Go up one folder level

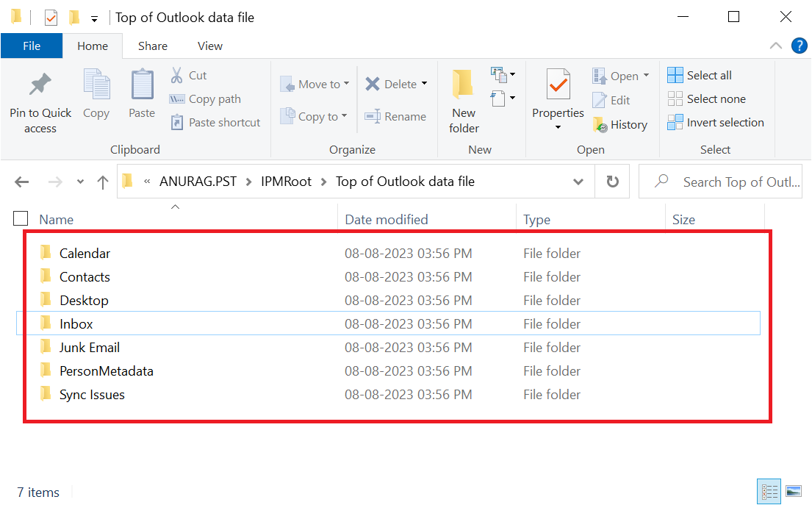point(103,182)
